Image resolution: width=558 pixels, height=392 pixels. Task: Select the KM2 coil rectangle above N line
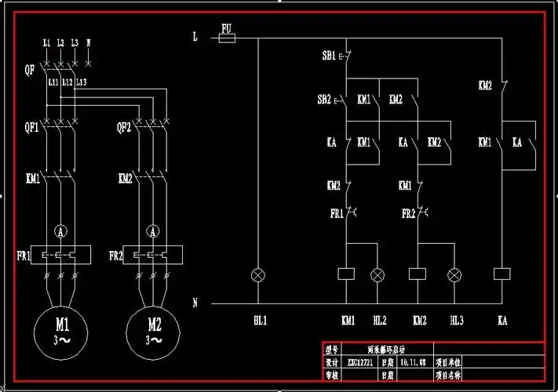click(x=418, y=274)
